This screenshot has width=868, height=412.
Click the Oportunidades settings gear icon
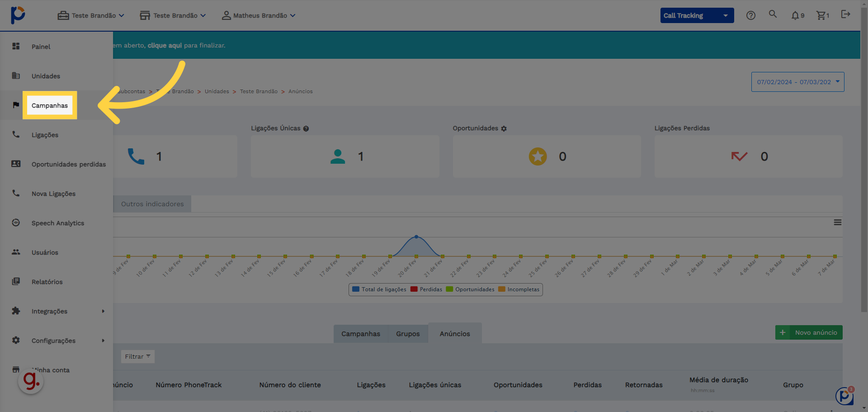[504, 129]
